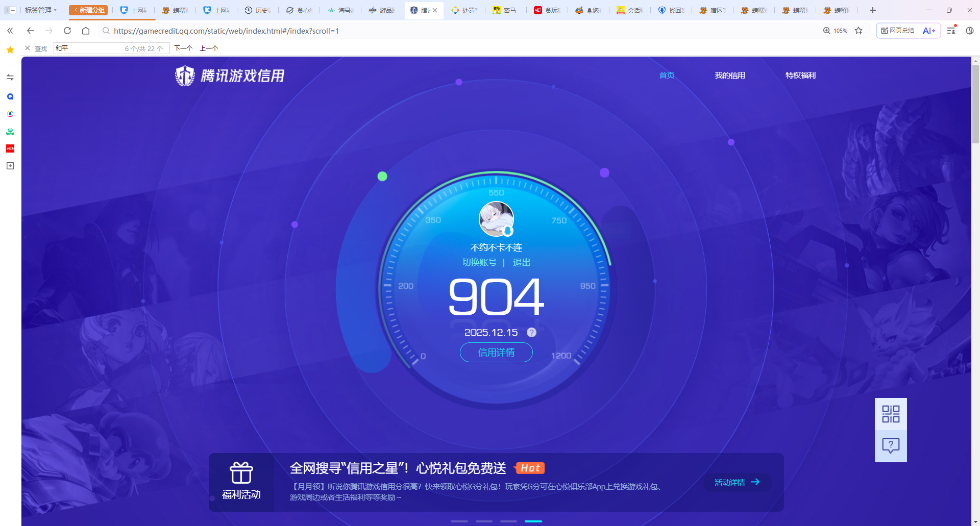Toggle dark mode via the top-right theme icon

(970, 31)
